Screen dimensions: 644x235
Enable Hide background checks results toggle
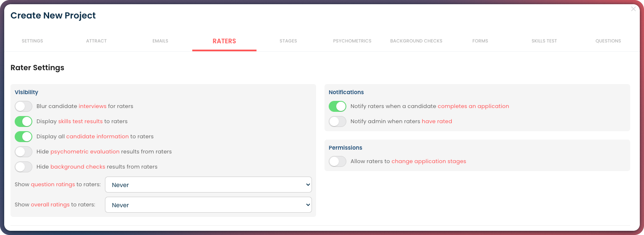click(24, 167)
